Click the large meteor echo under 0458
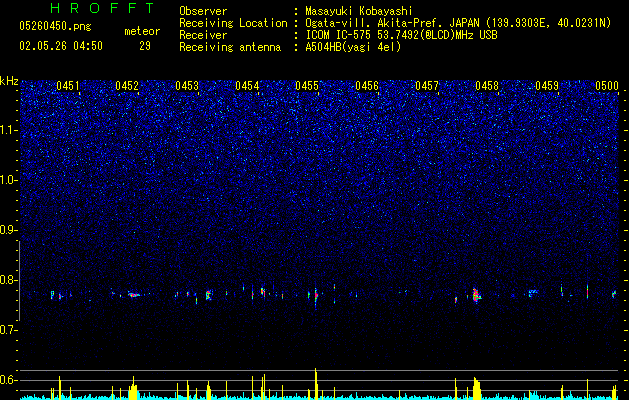 pos(476,296)
